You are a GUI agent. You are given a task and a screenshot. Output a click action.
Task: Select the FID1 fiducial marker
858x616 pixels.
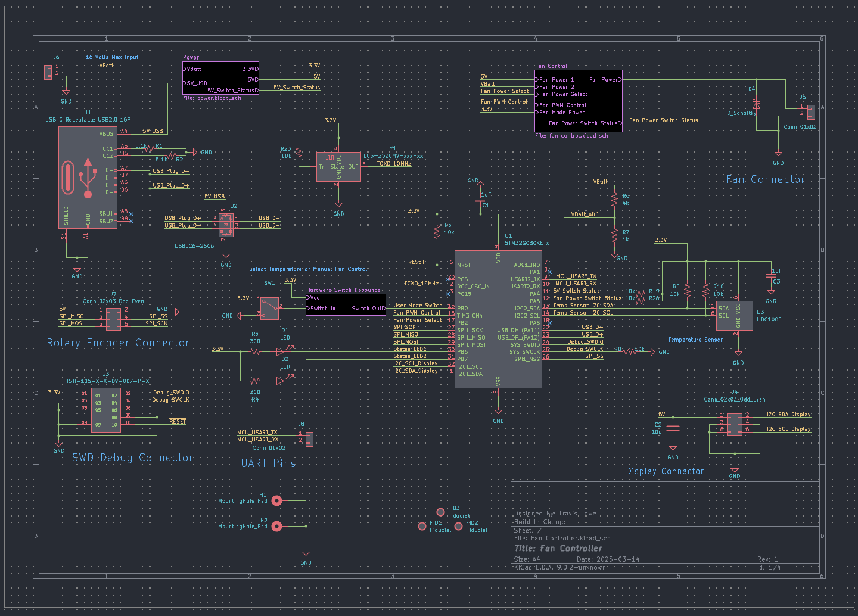point(422,527)
